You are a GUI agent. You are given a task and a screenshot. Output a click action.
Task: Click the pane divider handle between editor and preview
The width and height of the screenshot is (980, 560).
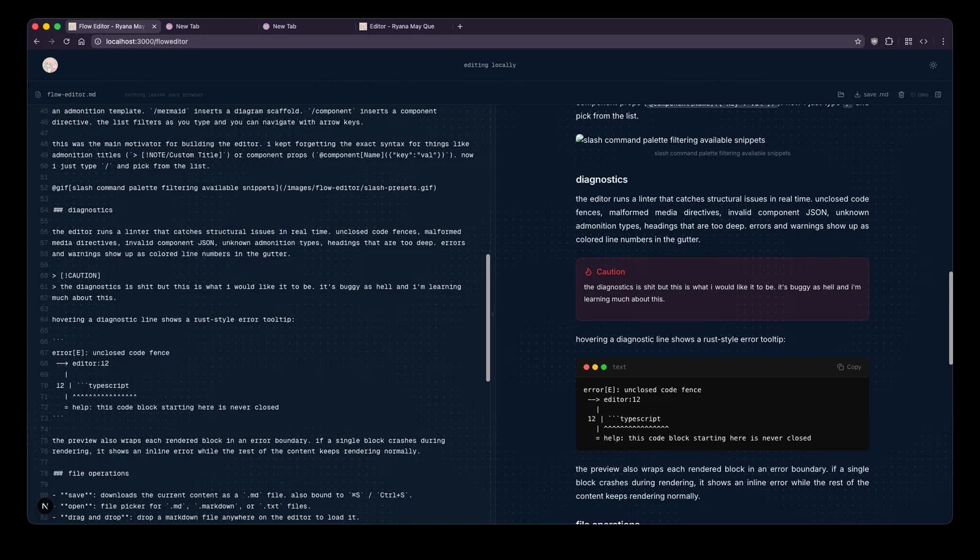pos(492,314)
